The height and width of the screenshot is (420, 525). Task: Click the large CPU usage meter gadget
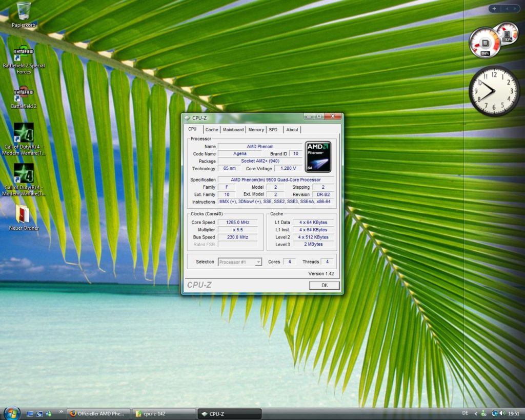(x=485, y=43)
